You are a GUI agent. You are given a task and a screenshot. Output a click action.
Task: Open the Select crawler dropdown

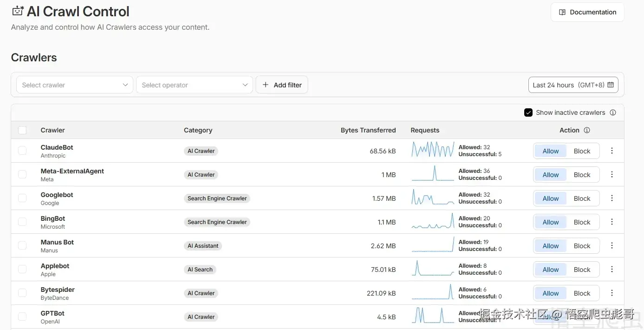(x=75, y=85)
